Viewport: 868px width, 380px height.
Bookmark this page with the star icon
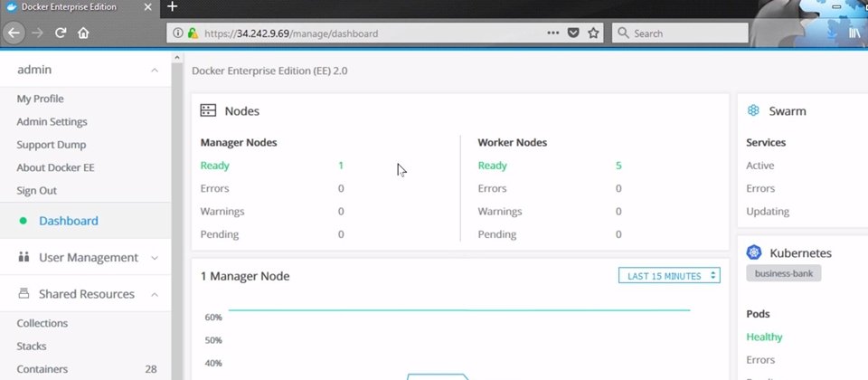[x=593, y=33]
